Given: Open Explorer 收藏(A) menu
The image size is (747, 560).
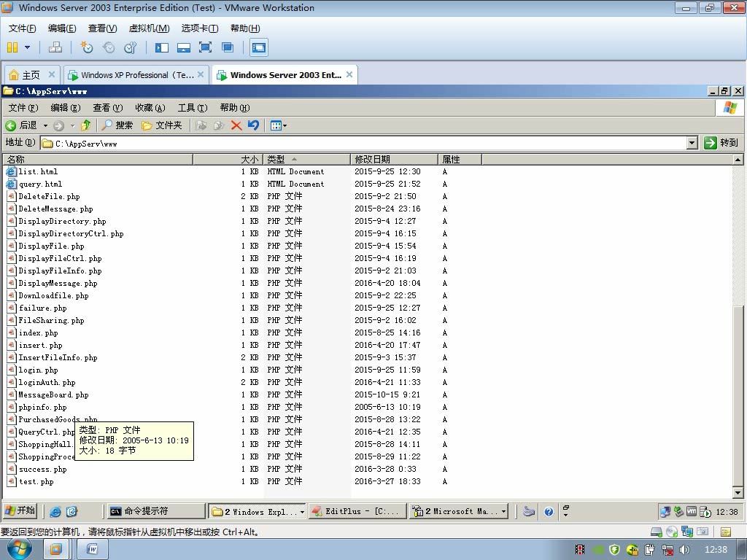Looking at the screenshot, I should (150, 108).
